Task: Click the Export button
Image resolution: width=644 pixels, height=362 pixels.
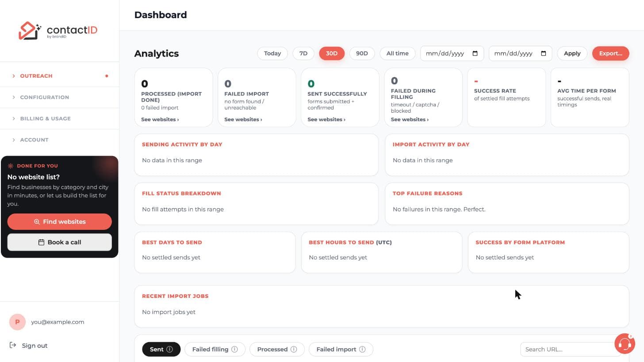Action: pos(610,53)
